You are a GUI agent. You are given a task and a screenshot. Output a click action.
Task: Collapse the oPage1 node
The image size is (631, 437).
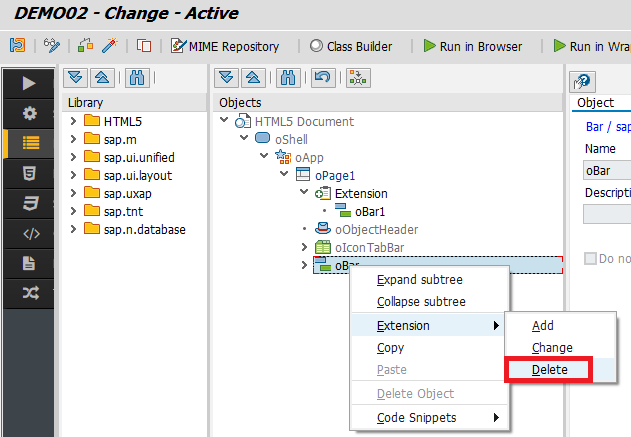[x=284, y=174]
